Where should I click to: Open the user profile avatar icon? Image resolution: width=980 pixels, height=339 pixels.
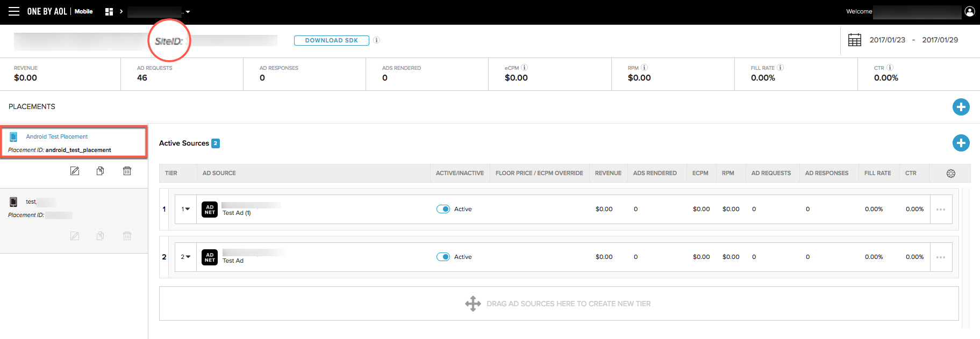click(970, 11)
